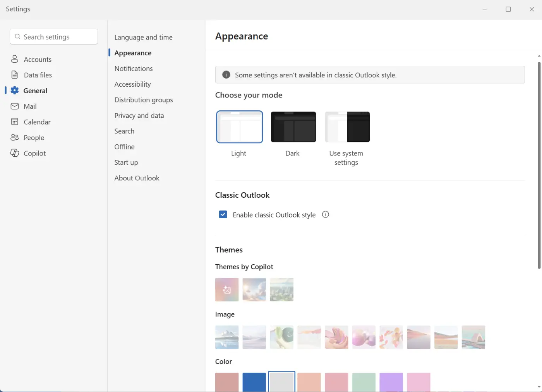Pick the eighth muted pink haze image theme

click(419, 337)
